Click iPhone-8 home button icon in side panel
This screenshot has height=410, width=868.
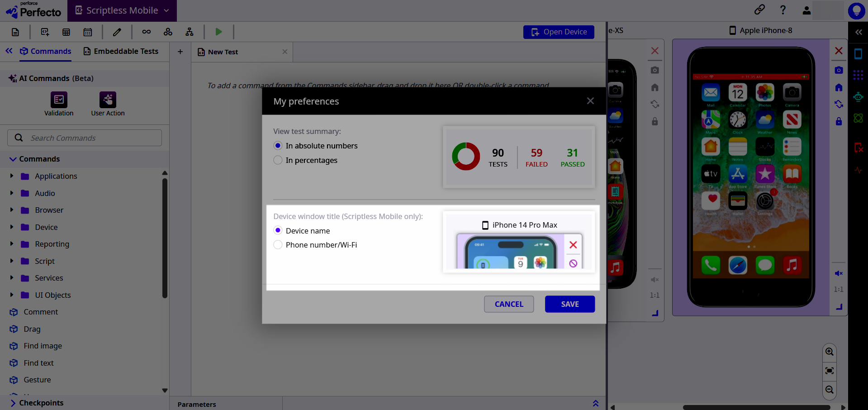coord(839,87)
